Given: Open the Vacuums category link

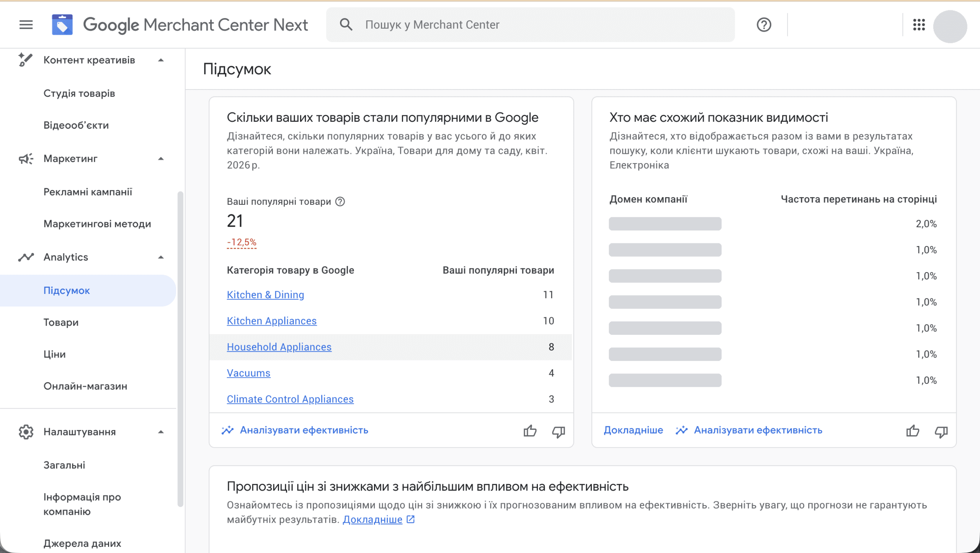Looking at the screenshot, I should pyautogui.click(x=248, y=373).
